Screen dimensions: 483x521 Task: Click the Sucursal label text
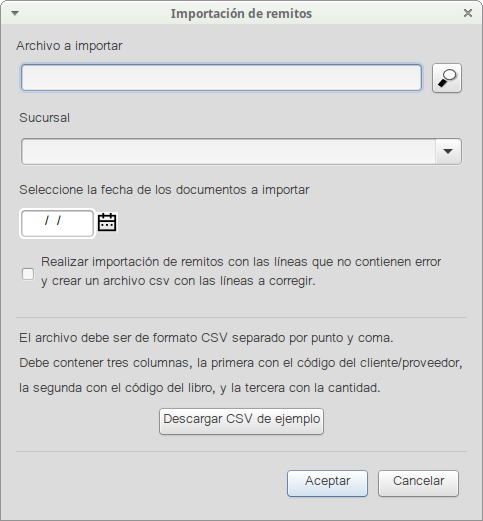click(x=44, y=118)
